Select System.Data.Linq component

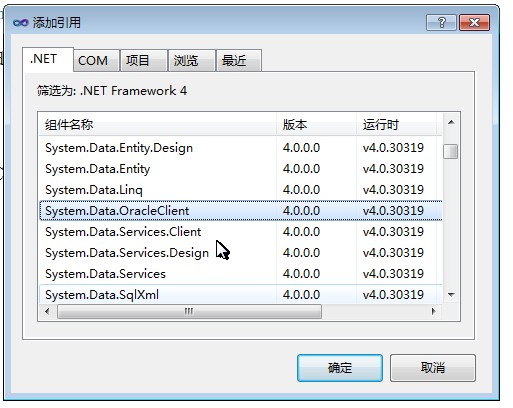(241, 190)
